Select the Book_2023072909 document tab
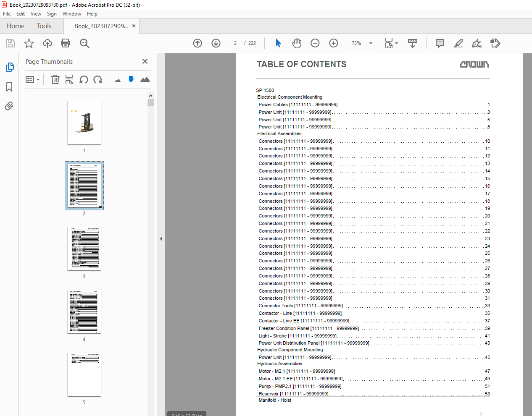The height and width of the screenshot is (416, 532). click(101, 26)
